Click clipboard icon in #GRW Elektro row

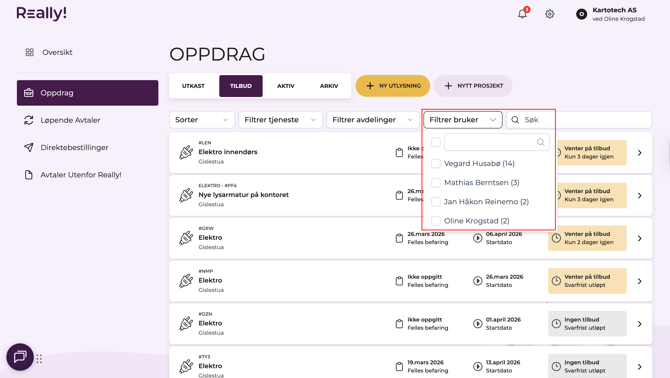click(x=399, y=238)
